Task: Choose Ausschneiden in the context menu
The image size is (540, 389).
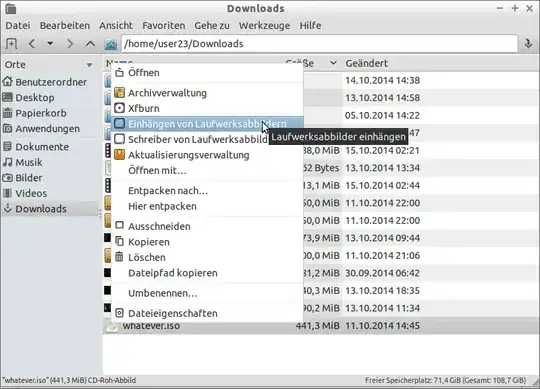Action: click(x=207, y=226)
